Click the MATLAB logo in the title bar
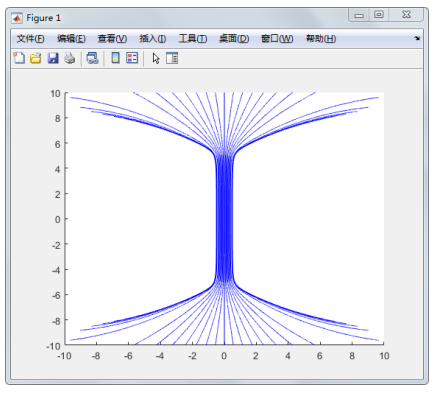The height and width of the screenshot is (395, 440). [17, 18]
